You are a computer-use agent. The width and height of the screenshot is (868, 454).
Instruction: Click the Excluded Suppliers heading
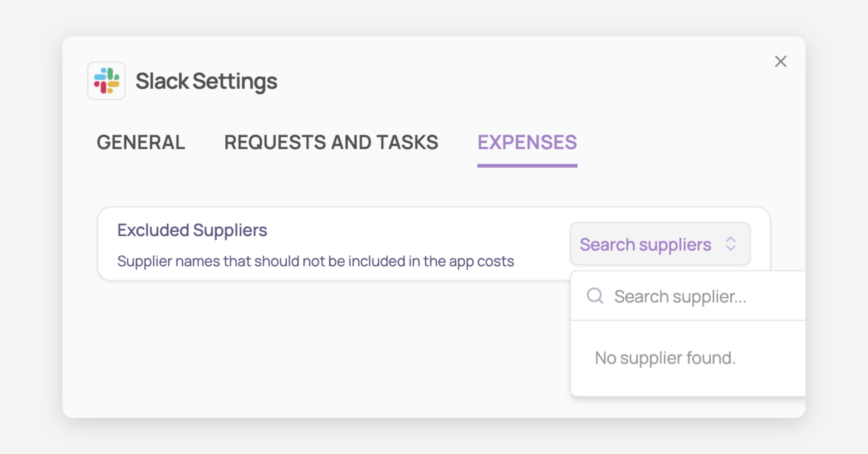pyautogui.click(x=192, y=230)
